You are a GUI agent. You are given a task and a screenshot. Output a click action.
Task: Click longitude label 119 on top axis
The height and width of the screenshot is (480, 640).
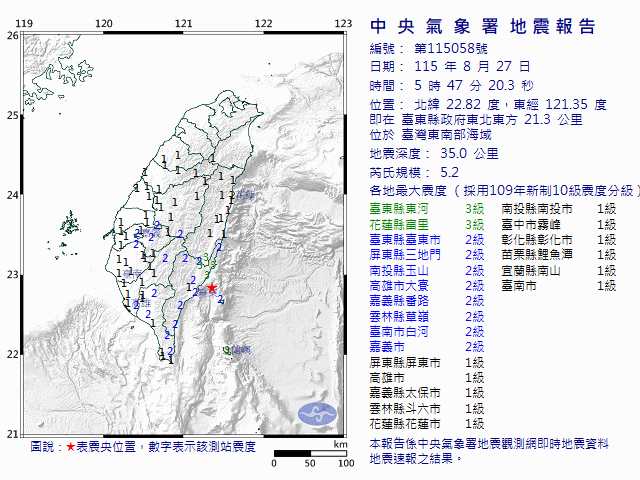24,23
